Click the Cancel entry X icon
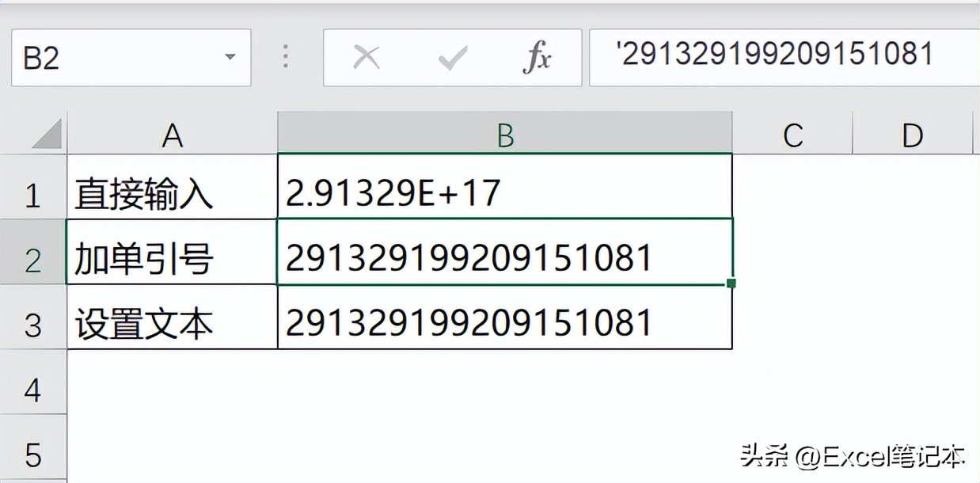Viewport: 980px width, 483px height. [366, 58]
